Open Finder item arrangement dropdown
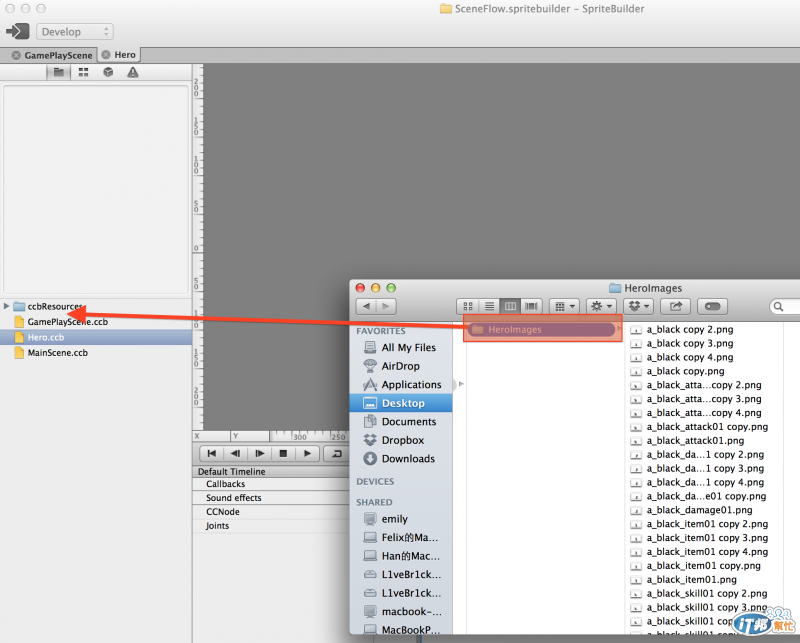 [x=564, y=306]
